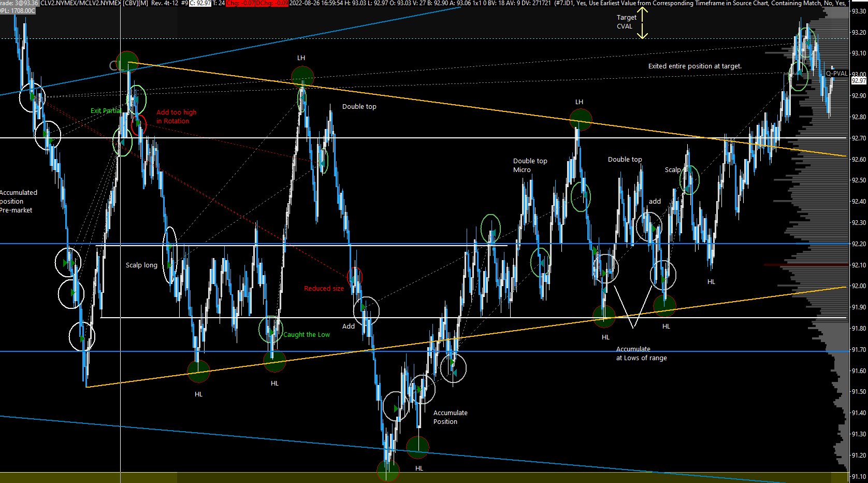Viewport: 868px width, 483px height.
Task: Select the 91.60 price axis label
Action: (859, 371)
